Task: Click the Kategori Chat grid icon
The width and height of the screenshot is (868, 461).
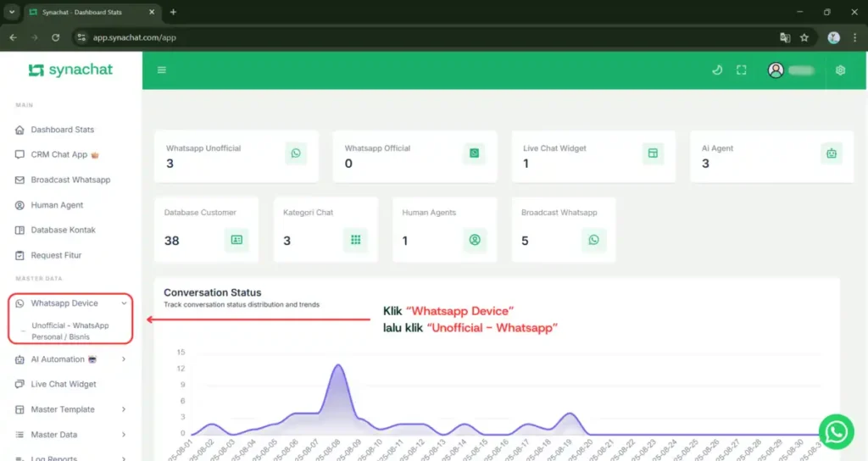Action: [x=355, y=240]
